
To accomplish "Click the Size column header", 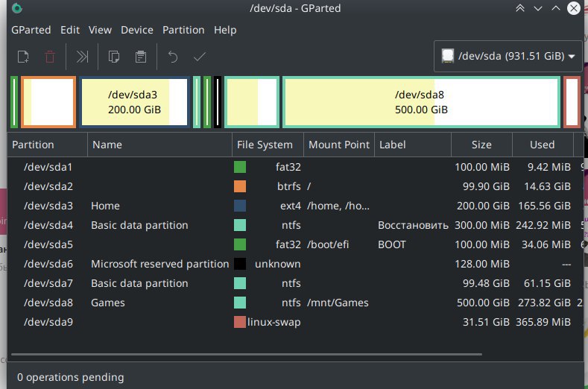I will coord(481,145).
